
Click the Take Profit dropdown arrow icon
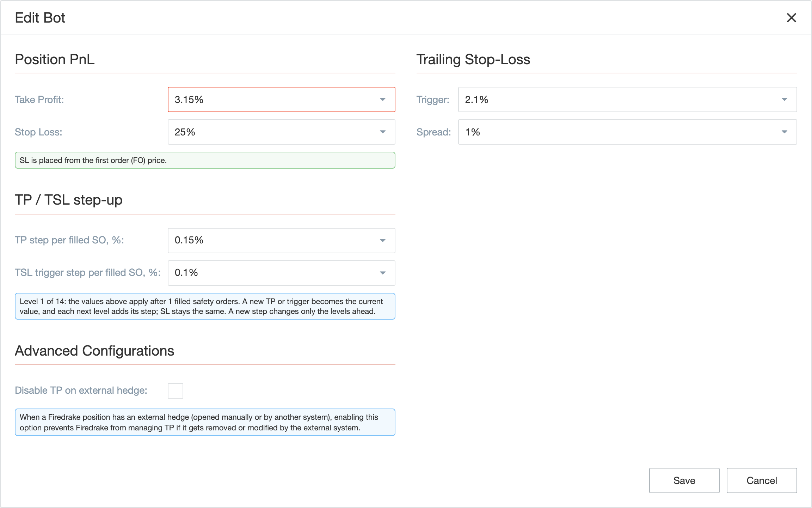tap(383, 99)
